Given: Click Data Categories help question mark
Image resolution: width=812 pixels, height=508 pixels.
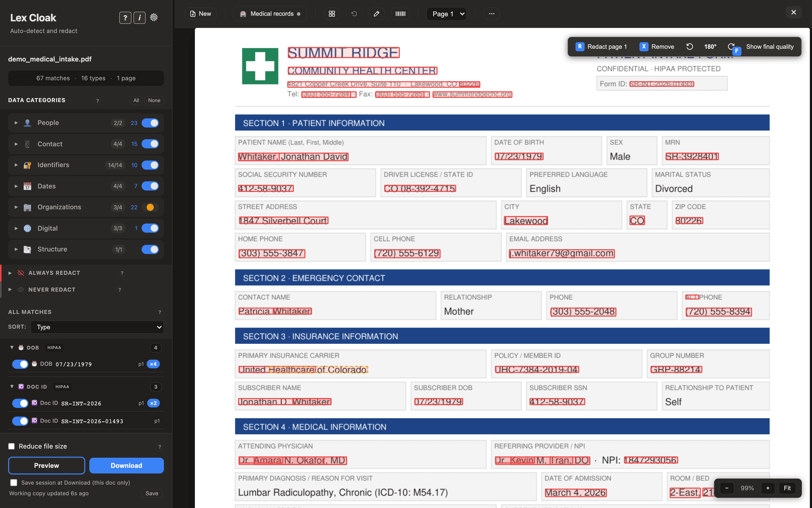Looking at the screenshot, I should point(98,101).
